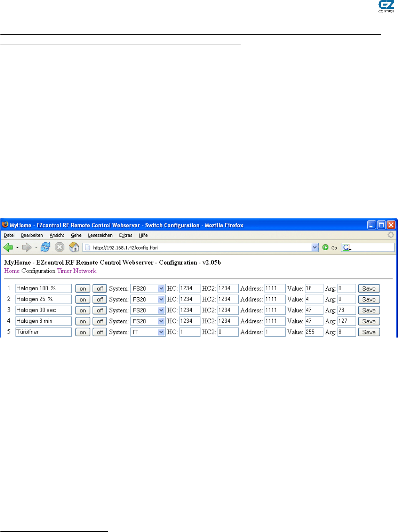
Task: Open the Bearbeiten menu
Action: (x=32, y=236)
